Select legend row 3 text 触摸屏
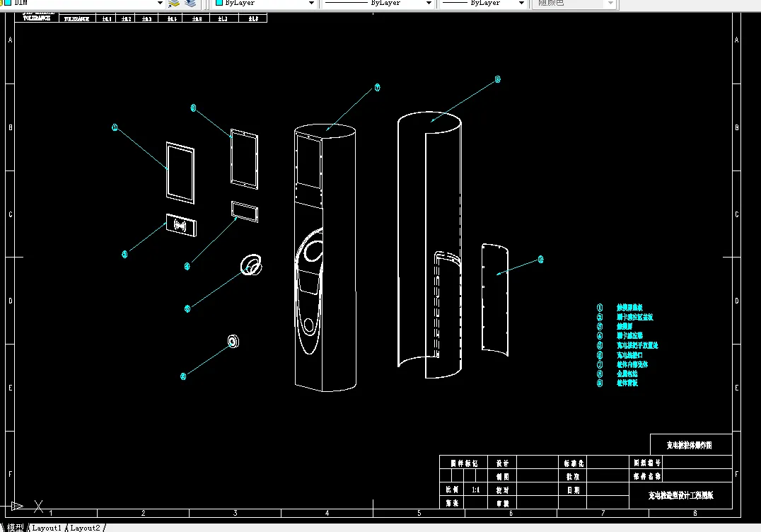Image resolution: width=761 pixels, height=532 pixels. coord(625,326)
